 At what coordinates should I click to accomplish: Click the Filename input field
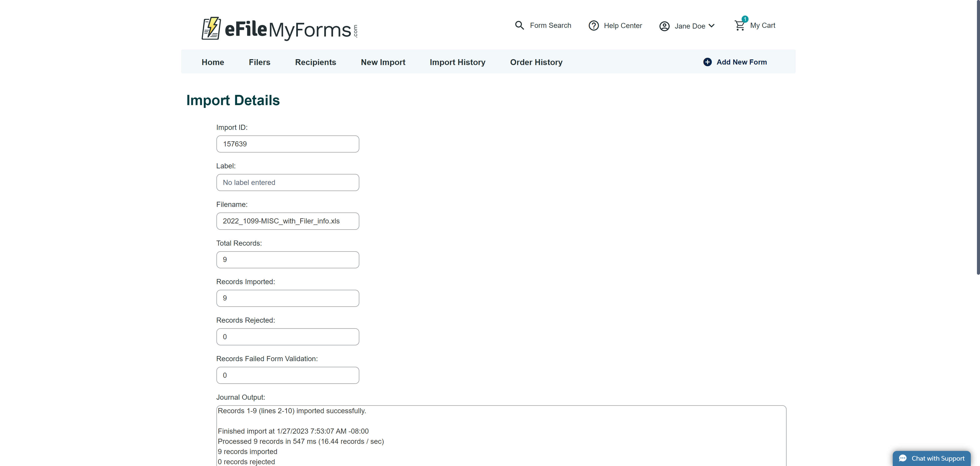click(288, 221)
